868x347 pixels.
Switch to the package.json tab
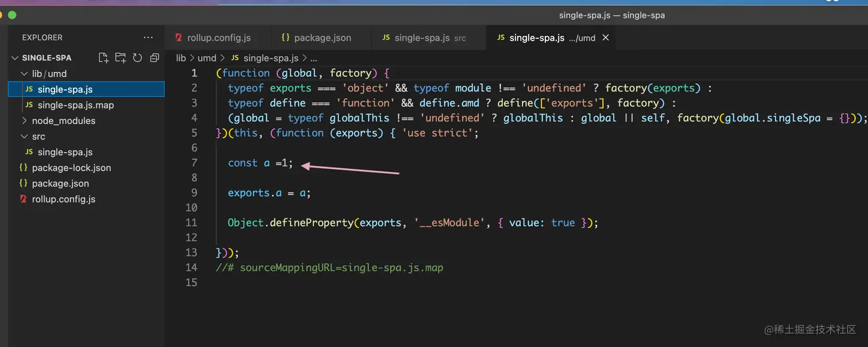(x=321, y=38)
